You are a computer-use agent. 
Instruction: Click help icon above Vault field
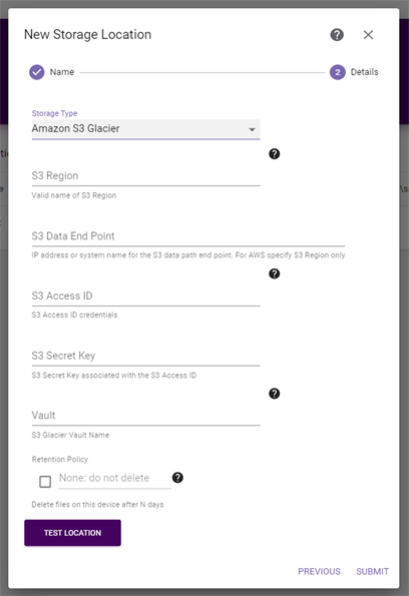(274, 393)
